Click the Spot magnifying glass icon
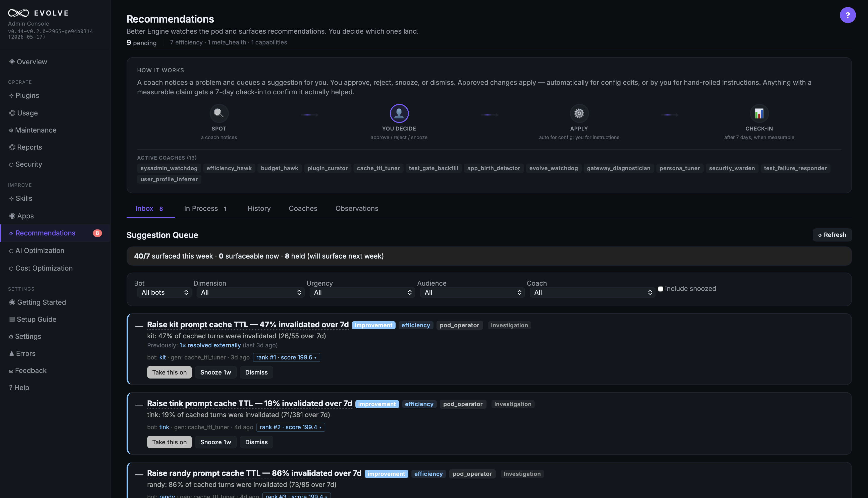The height and width of the screenshot is (498, 868). 219,113
